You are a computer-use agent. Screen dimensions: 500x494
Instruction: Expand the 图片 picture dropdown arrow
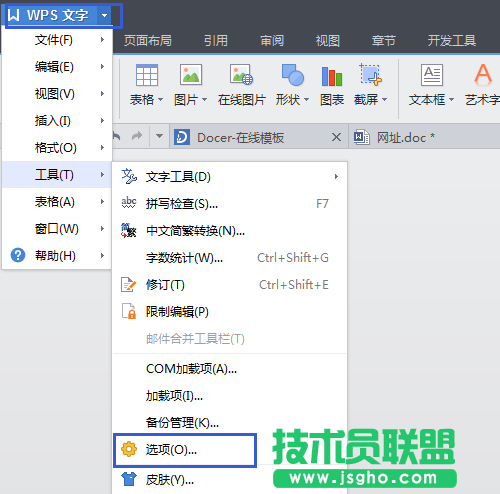pos(204,99)
